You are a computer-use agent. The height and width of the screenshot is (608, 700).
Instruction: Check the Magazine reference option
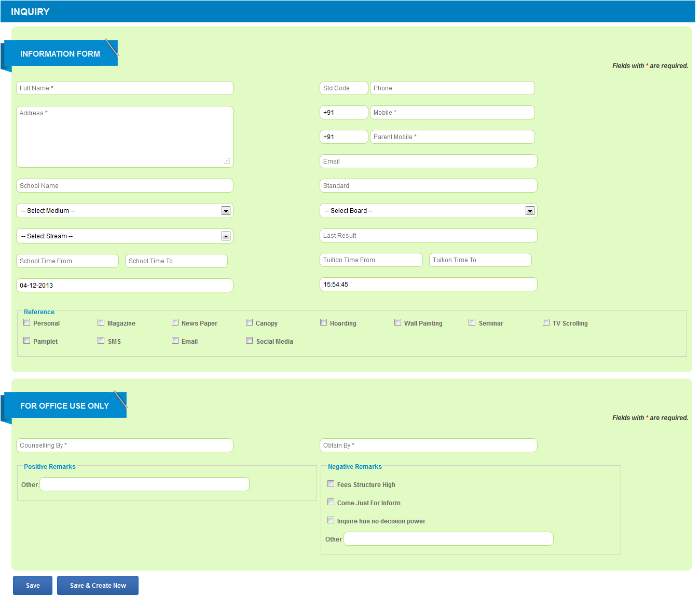click(x=101, y=322)
